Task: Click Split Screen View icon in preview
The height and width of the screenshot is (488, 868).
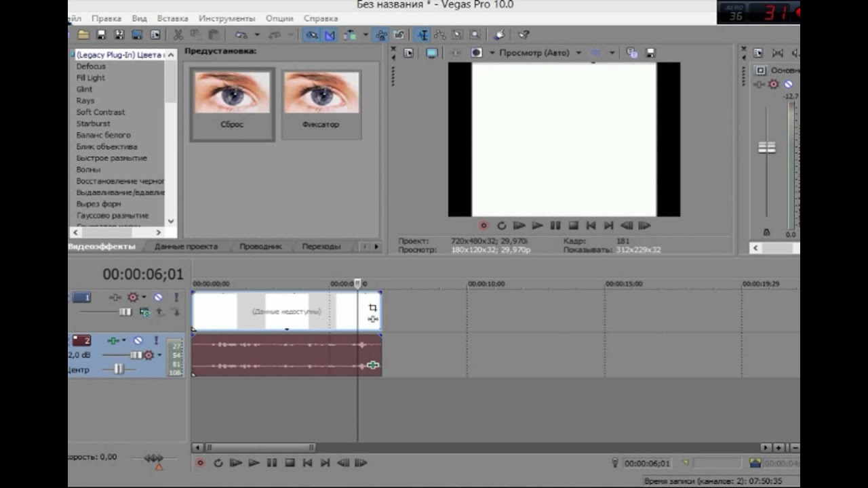Action: click(477, 53)
